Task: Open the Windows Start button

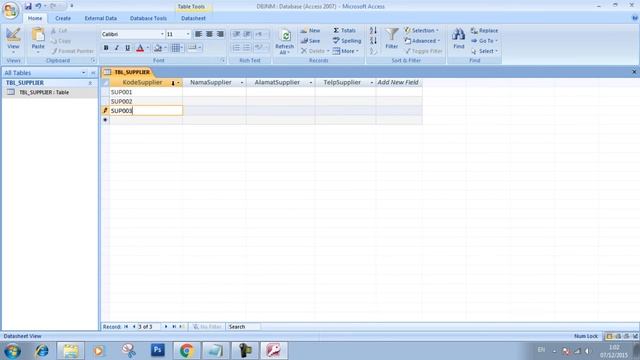Action: (12, 351)
